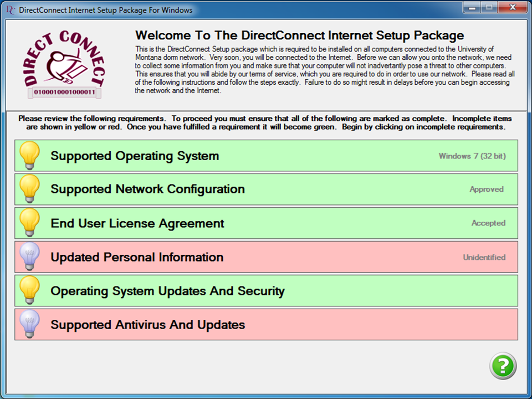The width and height of the screenshot is (532, 399).
Task: Click the binary code 0100010001000011 under logo
Action: click(x=64, y=93)
